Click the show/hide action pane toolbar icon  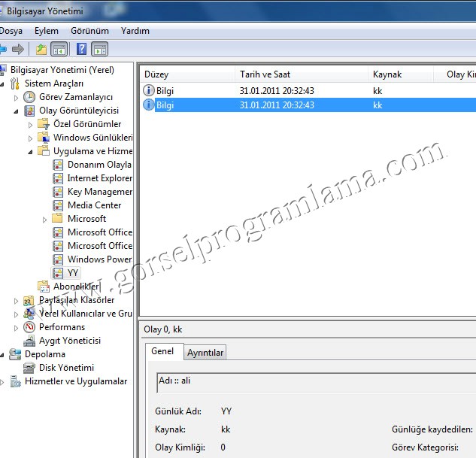[x=99, y=50]
